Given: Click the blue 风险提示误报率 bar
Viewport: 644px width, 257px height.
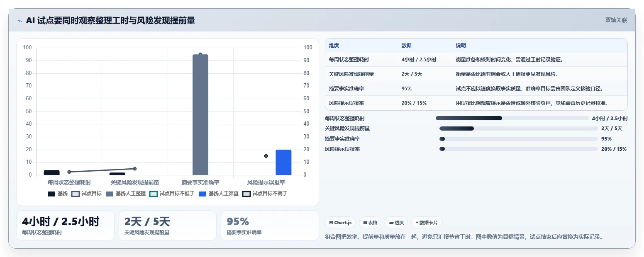Looking at the screenshot, I should tap(283, 162).
